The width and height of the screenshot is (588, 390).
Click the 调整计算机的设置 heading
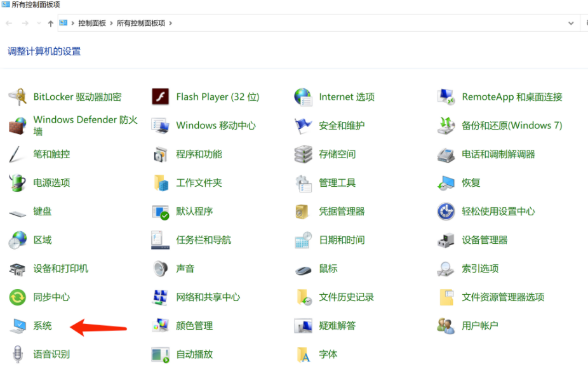click(44, 51)
